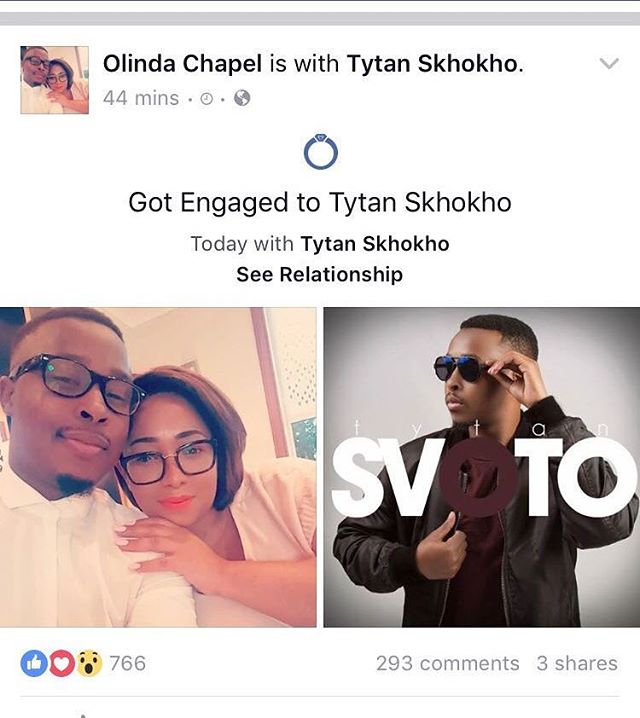Open the bold Tytan Skhokho link under Today with
The height and width of the screenshot is (718, 640).
click(375, 244)
